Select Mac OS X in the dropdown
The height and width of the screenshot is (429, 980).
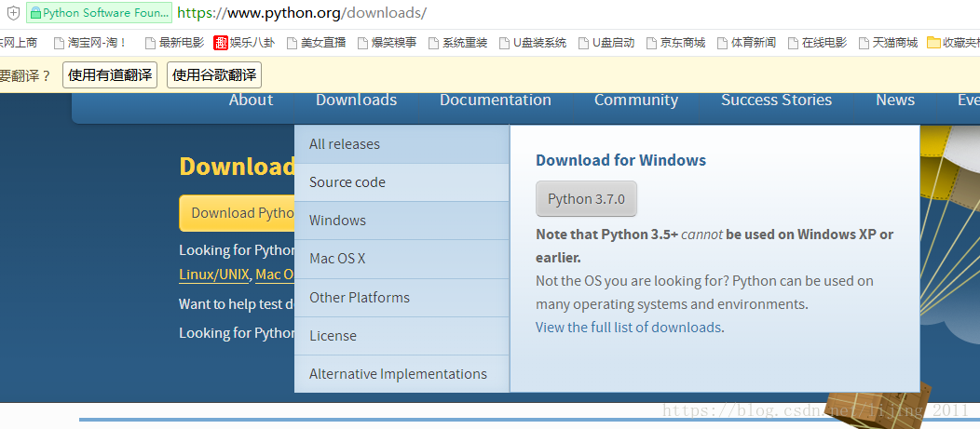(x=402, y=259)
